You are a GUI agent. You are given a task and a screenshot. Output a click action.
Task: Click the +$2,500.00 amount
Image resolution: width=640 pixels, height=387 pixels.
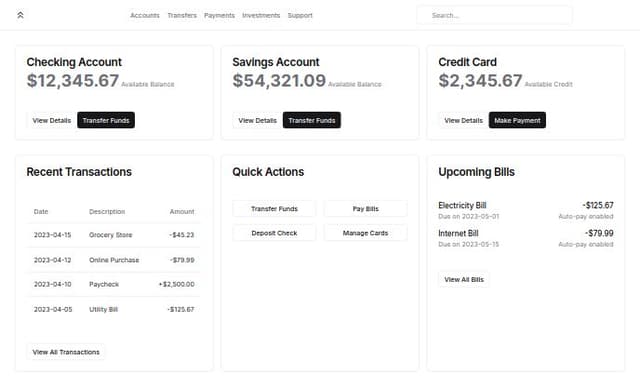coord(176,284)
